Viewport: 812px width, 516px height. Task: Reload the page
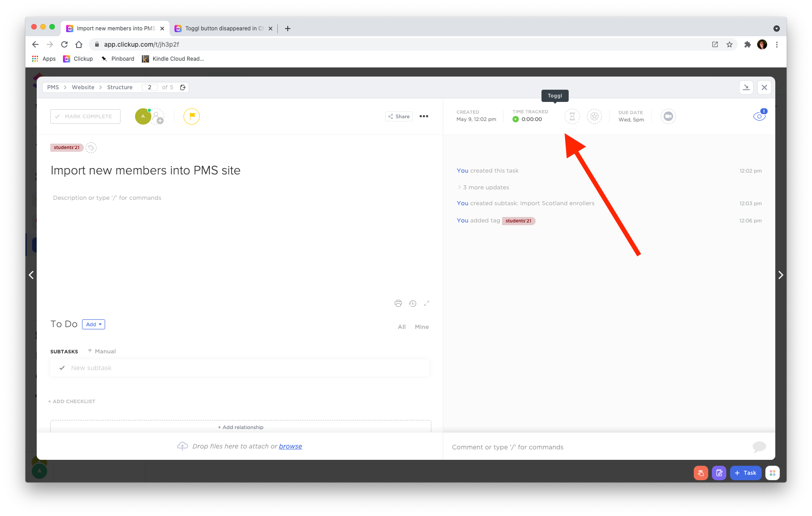[x=64, y=44]
